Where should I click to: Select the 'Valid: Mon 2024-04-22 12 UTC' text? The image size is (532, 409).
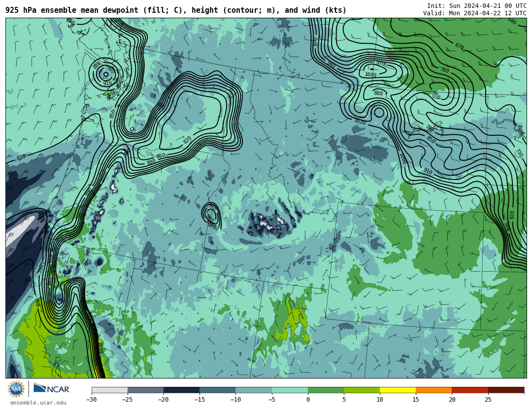click(475, 13)
